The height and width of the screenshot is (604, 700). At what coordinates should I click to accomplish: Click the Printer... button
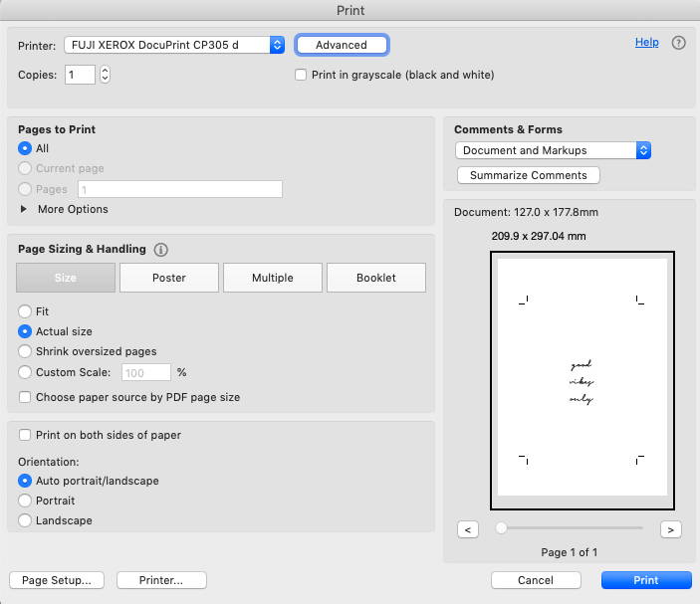point(161,580)
